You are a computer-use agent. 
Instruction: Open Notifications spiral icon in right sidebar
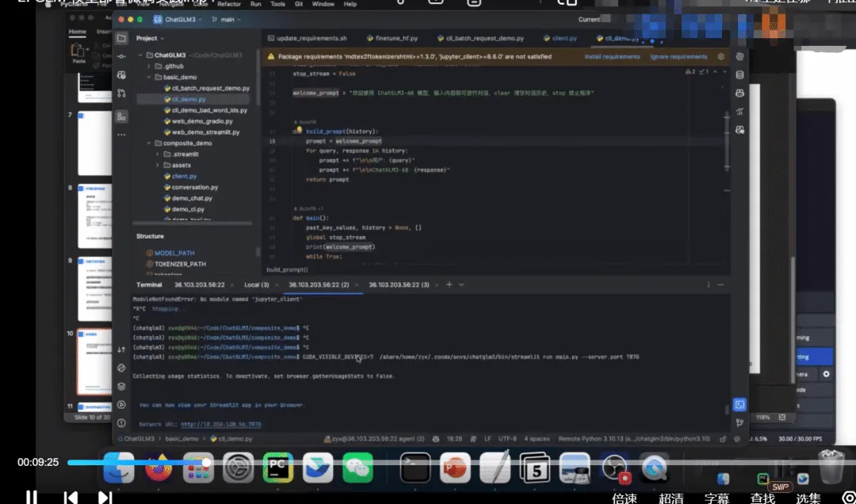pos(739,56)
